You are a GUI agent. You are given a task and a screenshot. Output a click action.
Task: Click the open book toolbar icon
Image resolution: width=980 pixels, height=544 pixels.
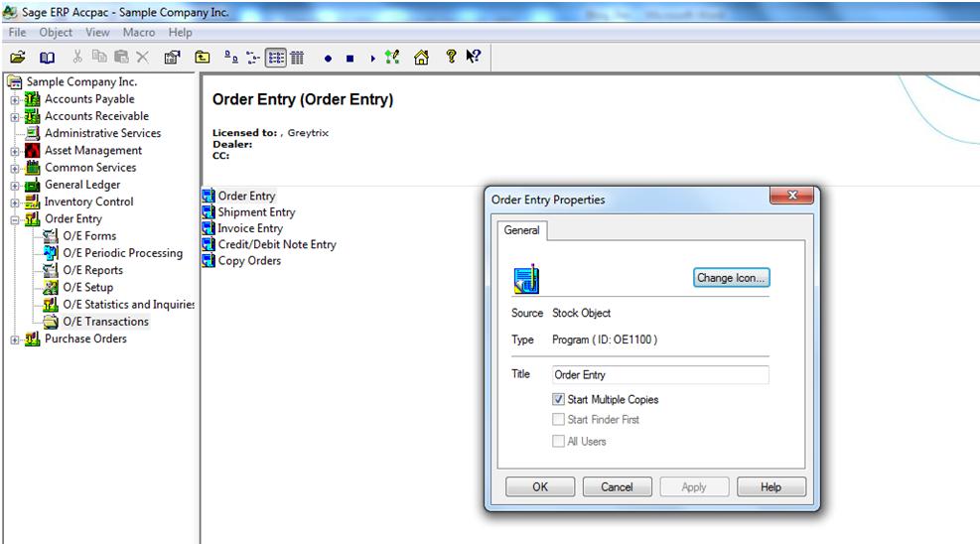click(x=47, y=58)
